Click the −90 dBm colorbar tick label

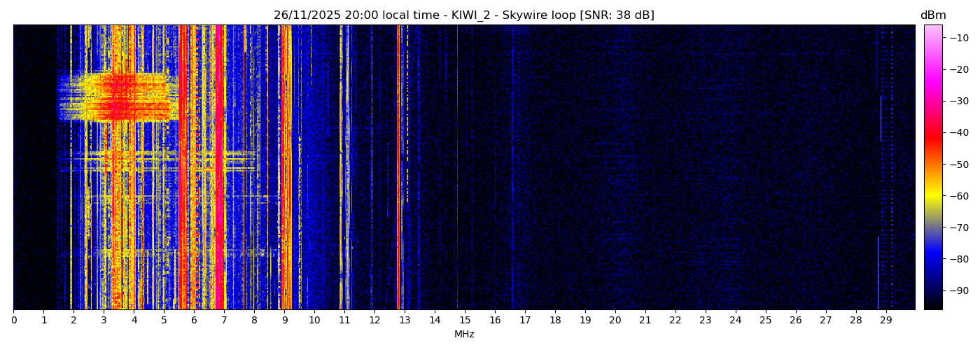(x=958, y=290)
